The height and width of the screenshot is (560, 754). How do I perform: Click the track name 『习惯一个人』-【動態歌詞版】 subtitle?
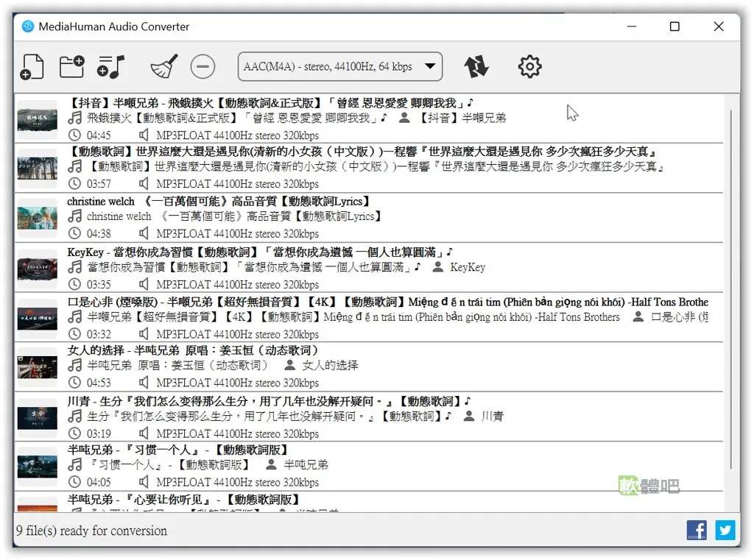[169, 464]
